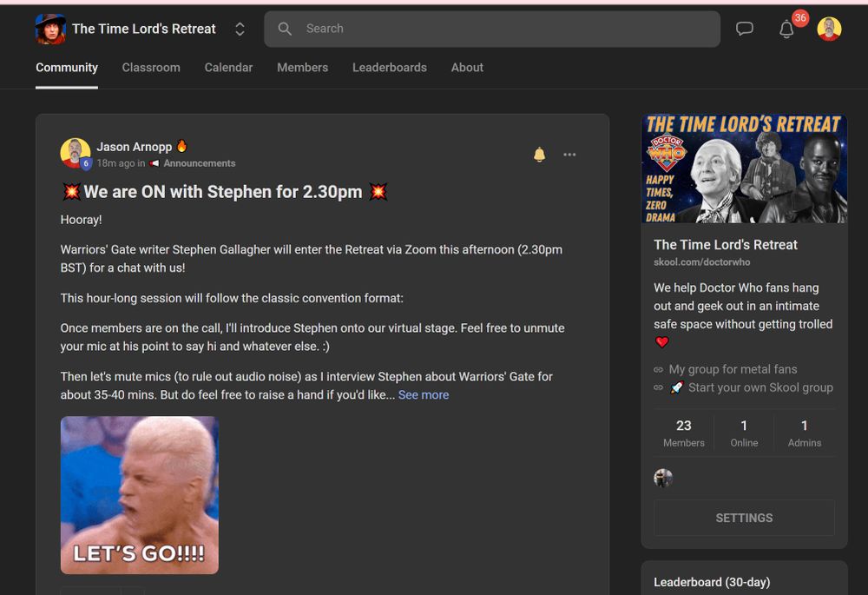Open the group switcher chevron arrows
Viewport: 868px width, 595px height.
[240, 29]
